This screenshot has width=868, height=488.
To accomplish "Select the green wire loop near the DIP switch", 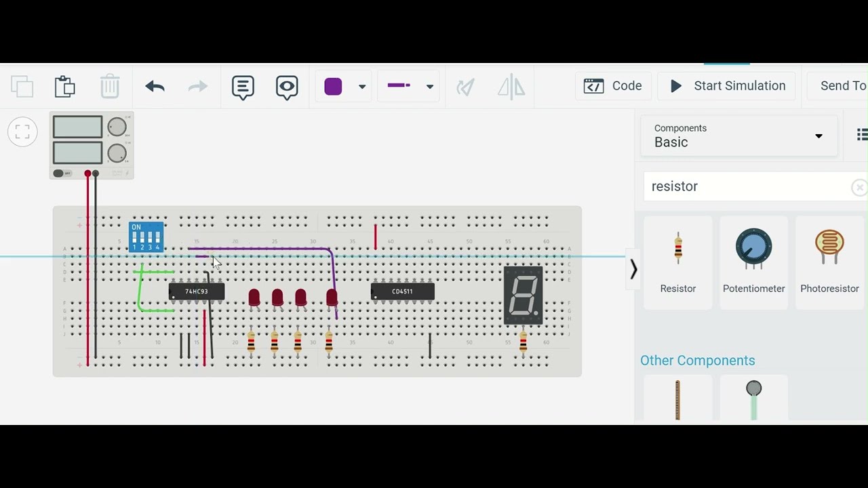I will (139, 291).
